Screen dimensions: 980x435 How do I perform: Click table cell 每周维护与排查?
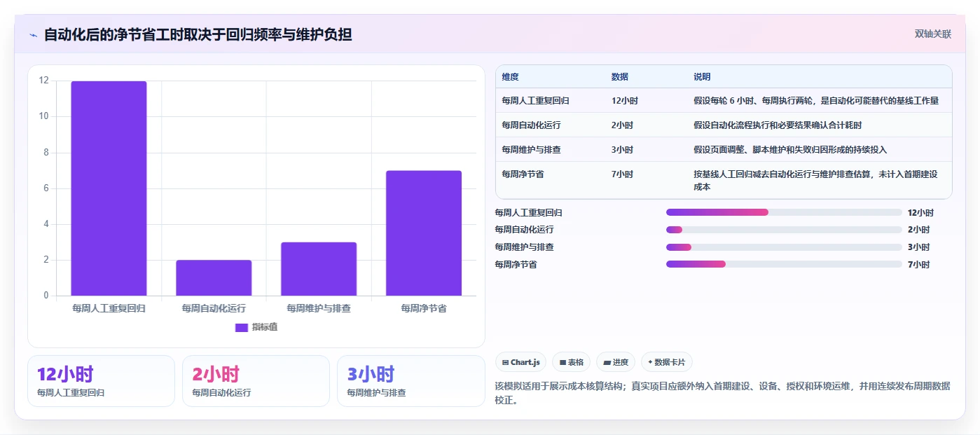(x=531, y=150)
